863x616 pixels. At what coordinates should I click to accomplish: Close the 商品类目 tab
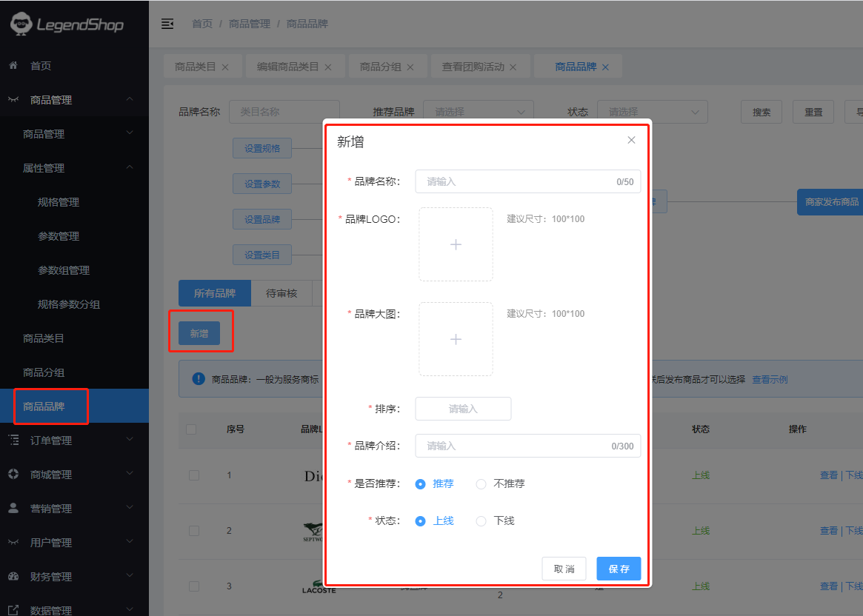pos(225,67)
